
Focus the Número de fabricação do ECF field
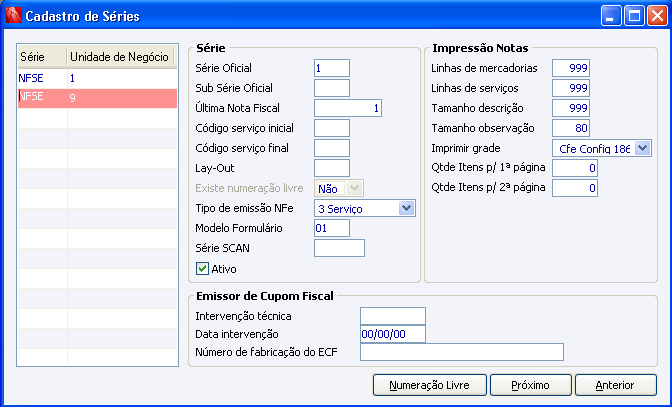click(462, 352)
